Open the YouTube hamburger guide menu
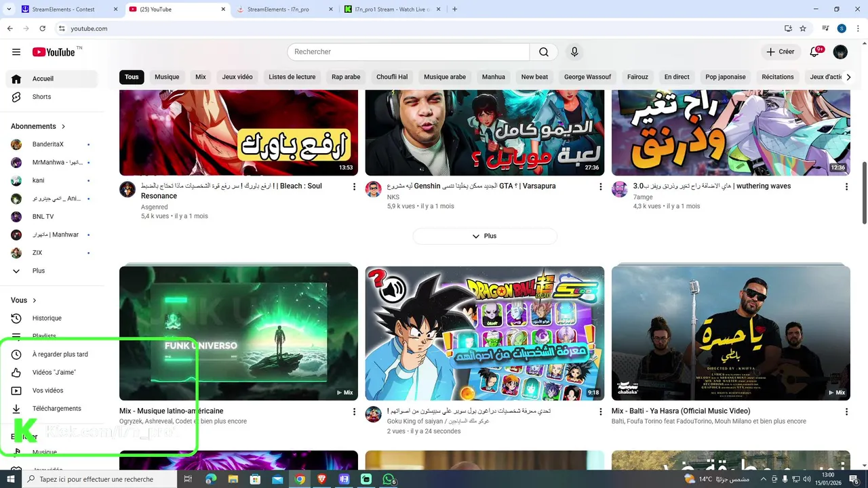 (x=16, y=52)
